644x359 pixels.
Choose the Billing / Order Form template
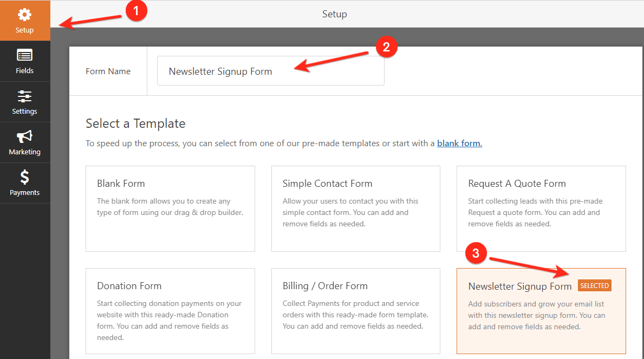click(x=355, y=311)
